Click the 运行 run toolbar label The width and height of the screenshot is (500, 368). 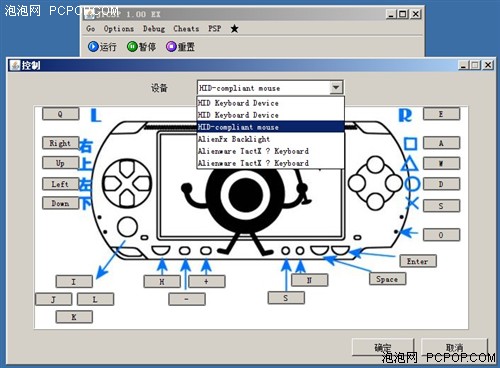click(108, 47)
